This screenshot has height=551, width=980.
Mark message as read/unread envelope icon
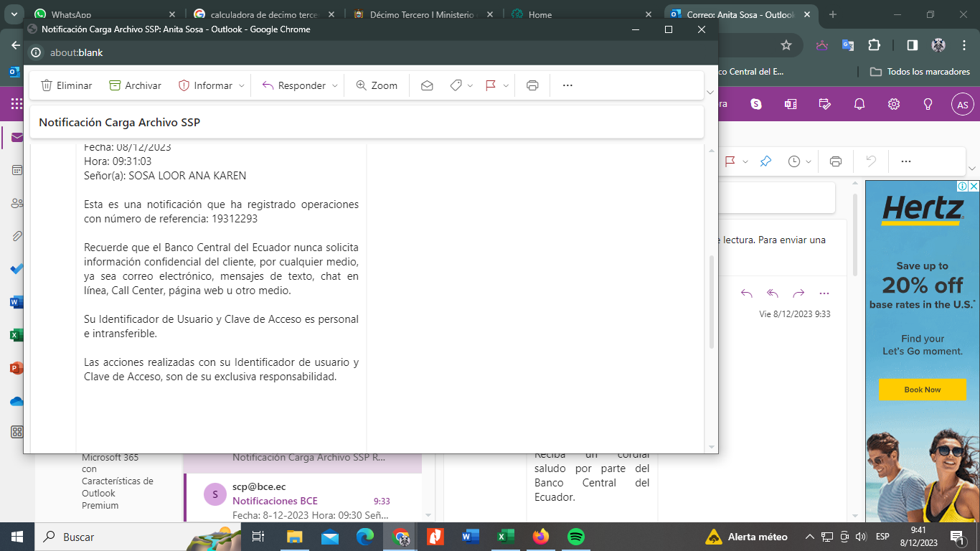tap(427, 85)
